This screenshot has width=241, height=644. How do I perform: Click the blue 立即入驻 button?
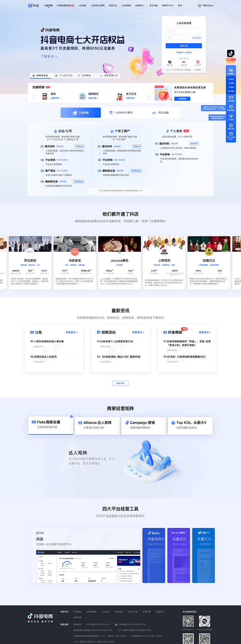(x=183, y=46)
